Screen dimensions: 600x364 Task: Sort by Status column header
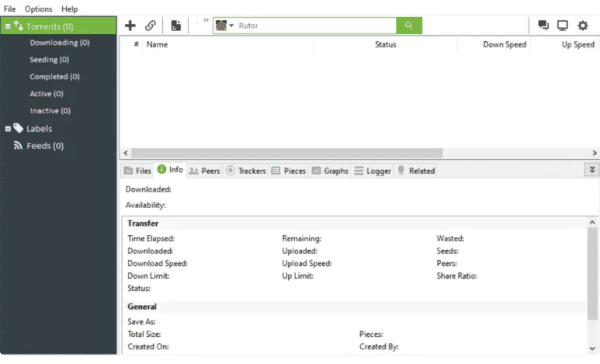pyautogui.click(x=385, y=44)
